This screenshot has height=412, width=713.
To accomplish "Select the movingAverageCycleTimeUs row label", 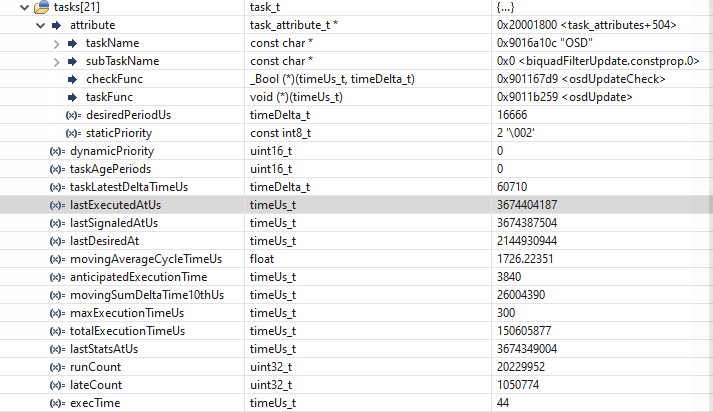I will point(146,259).
